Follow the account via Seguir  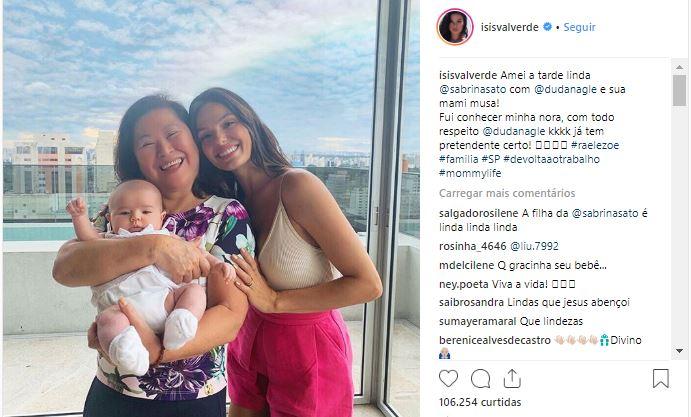pos(580,27)
